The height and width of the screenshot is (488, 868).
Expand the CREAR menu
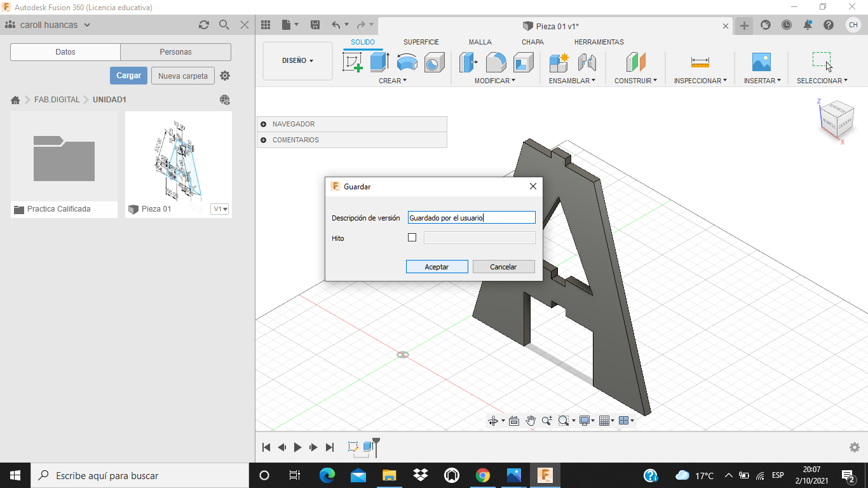tap(393, 81)
